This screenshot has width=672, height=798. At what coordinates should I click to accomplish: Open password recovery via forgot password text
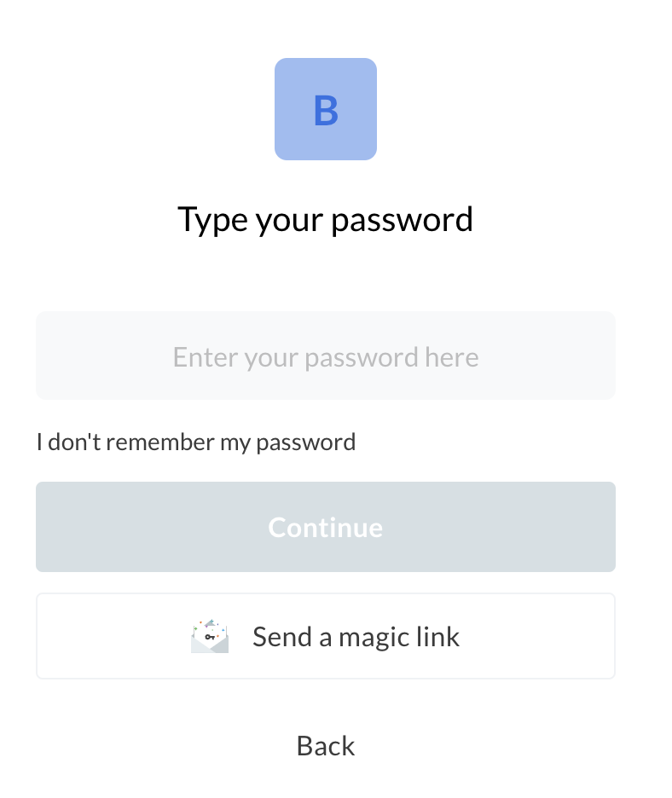(196, 442)
